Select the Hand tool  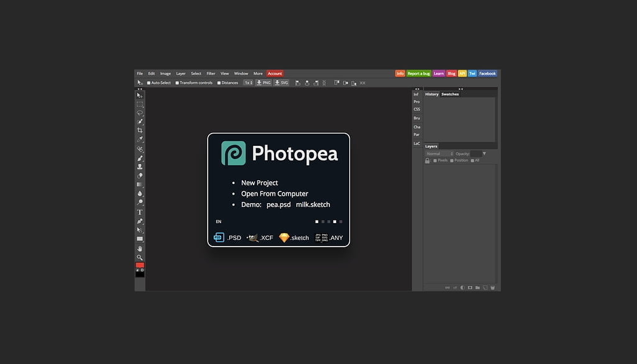140,248
